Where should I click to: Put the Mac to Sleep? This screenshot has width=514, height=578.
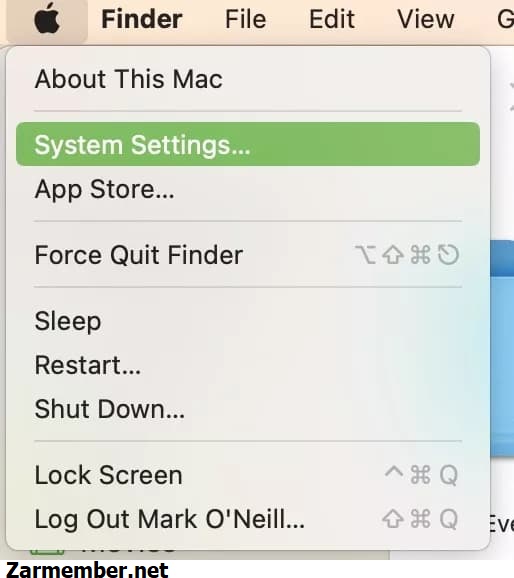248,321
